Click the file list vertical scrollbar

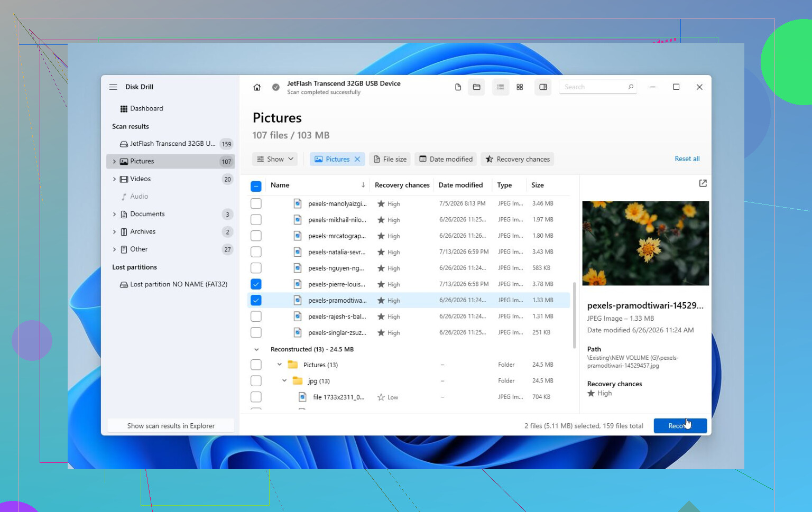574,315
